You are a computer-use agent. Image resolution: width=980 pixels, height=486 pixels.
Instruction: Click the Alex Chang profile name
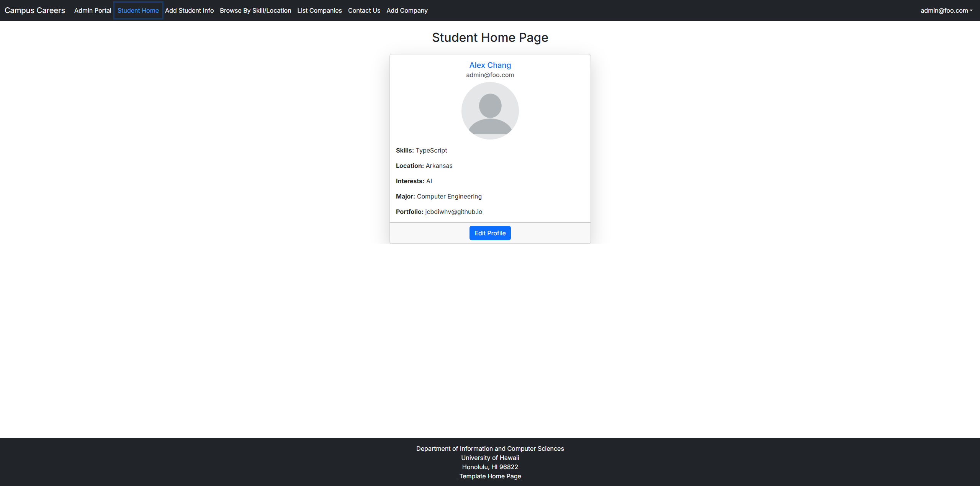click(490, 65)
